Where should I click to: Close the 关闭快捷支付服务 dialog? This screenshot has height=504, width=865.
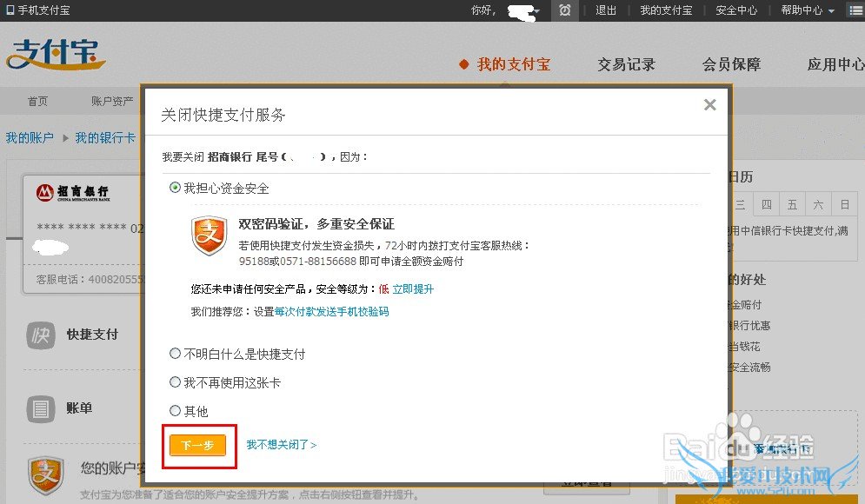click(x=710, y=105)
